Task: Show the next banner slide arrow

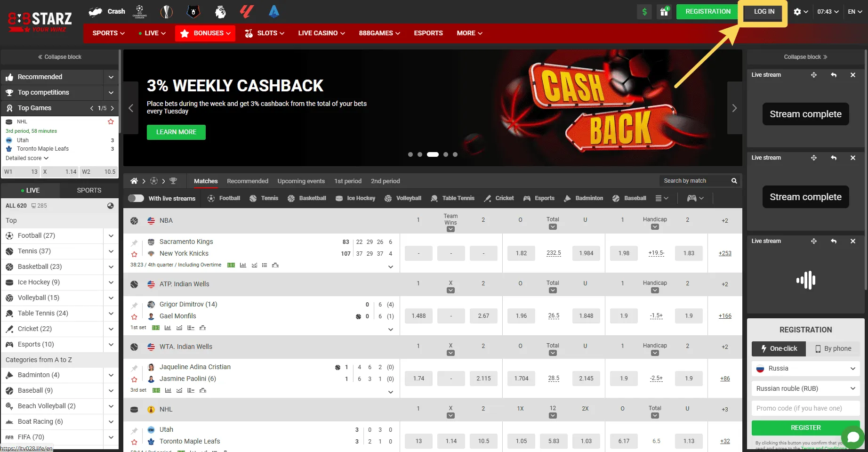Action: 734,108
